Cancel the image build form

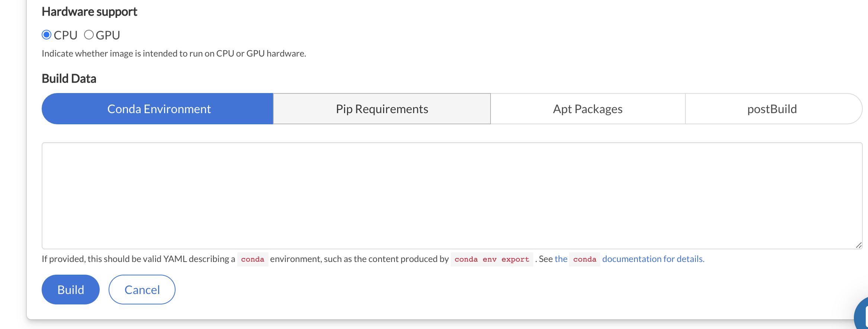click(142, 290)
